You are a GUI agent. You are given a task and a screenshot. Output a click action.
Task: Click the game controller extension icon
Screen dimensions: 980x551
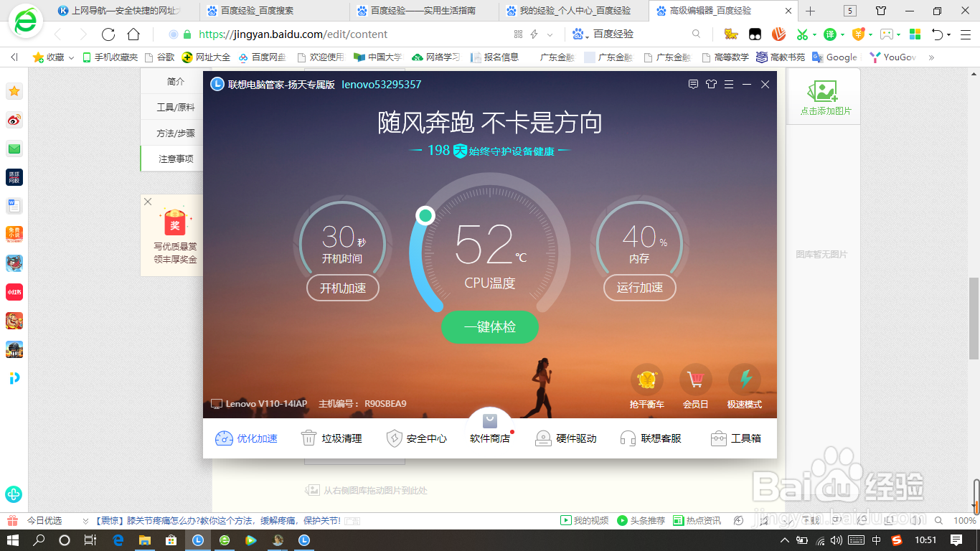coord(887,34)
